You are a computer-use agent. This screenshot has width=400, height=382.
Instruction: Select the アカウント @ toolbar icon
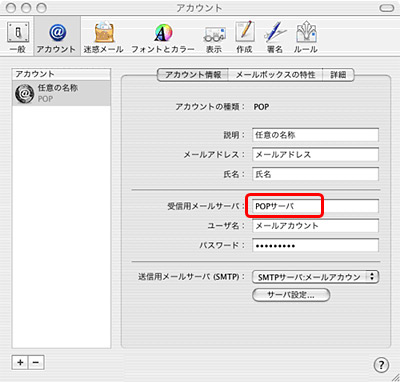tap(57, 37)
